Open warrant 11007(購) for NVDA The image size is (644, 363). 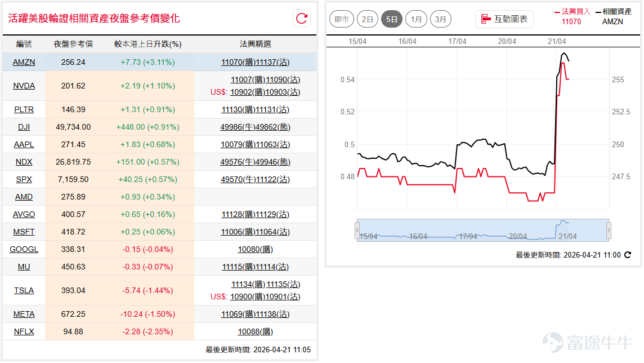248,79
